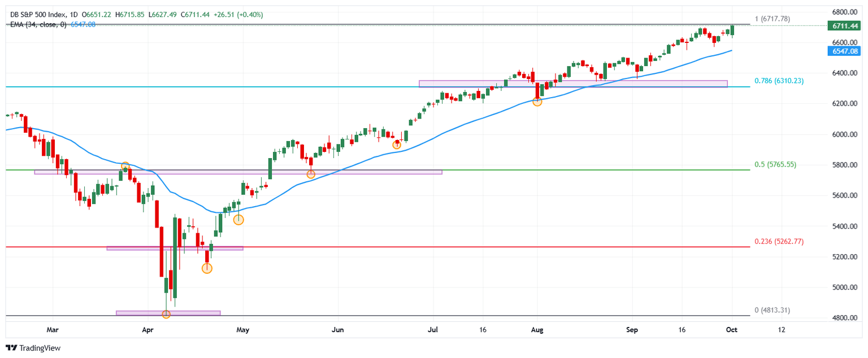Click the DB S&P 500 Index symbol title
868x358 pixels.
tap(39, 14)
